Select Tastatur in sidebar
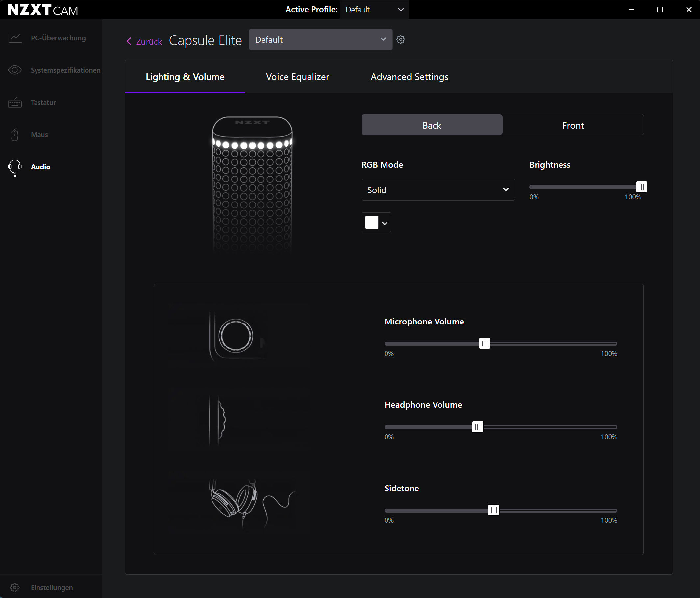Screen dimensions: 700x598 coord(43,102)
